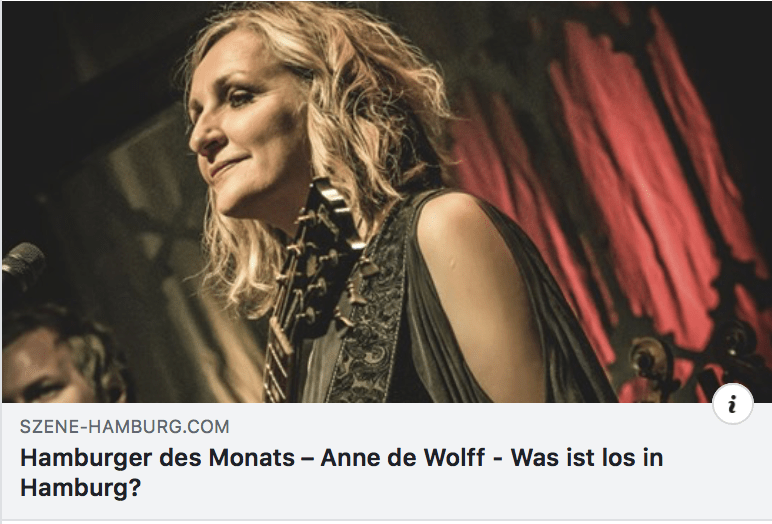The image size is (772, 524).
Task: Open article via 'Was ist los in' text
Action: point(587,458)
